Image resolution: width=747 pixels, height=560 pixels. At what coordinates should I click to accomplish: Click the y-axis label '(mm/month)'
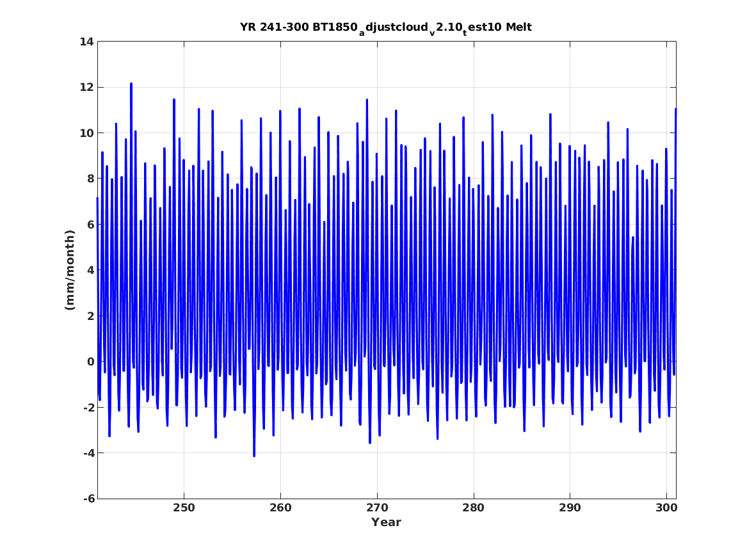point(70,270)
